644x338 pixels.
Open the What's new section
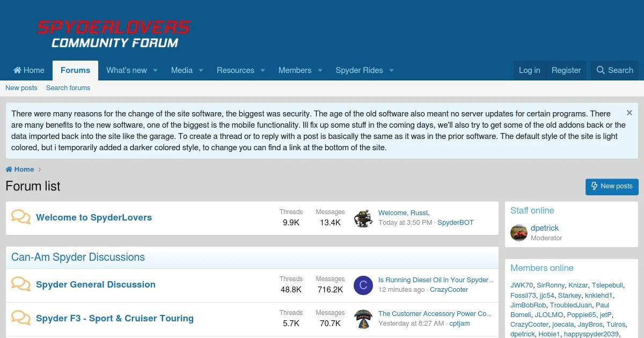pyautogui.click(x=127, y=70)
